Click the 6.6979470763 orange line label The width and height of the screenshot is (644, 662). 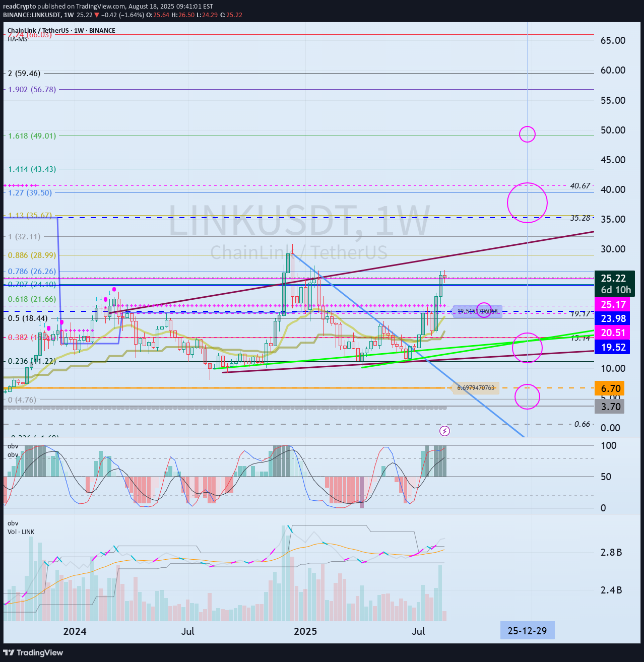[476, 388]
